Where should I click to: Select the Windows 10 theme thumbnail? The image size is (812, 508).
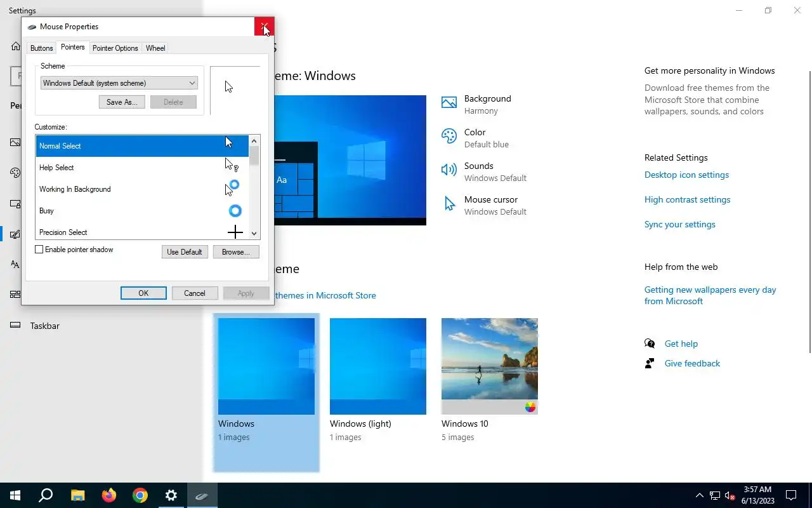[490, 366]
